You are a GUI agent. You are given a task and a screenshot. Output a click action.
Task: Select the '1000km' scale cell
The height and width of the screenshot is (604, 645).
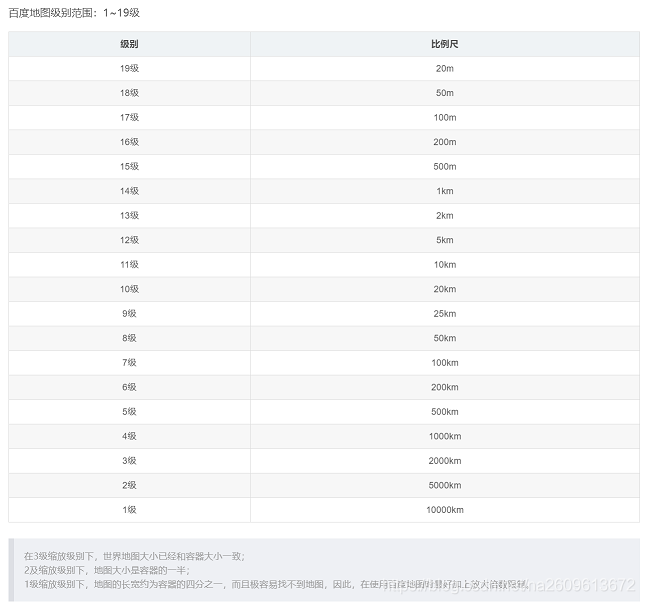[445, 436]
